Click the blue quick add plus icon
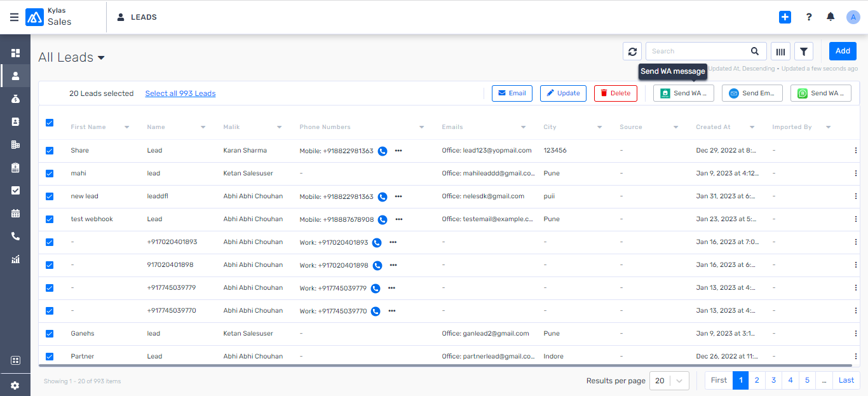This screenshot has height=396, width=868. pos(785,17)
